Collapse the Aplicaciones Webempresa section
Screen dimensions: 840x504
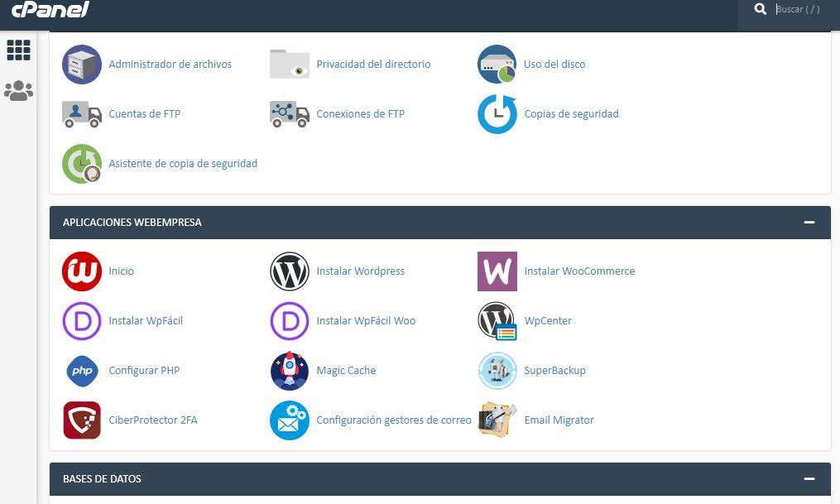pyautogui.click(x=809, y=223)
